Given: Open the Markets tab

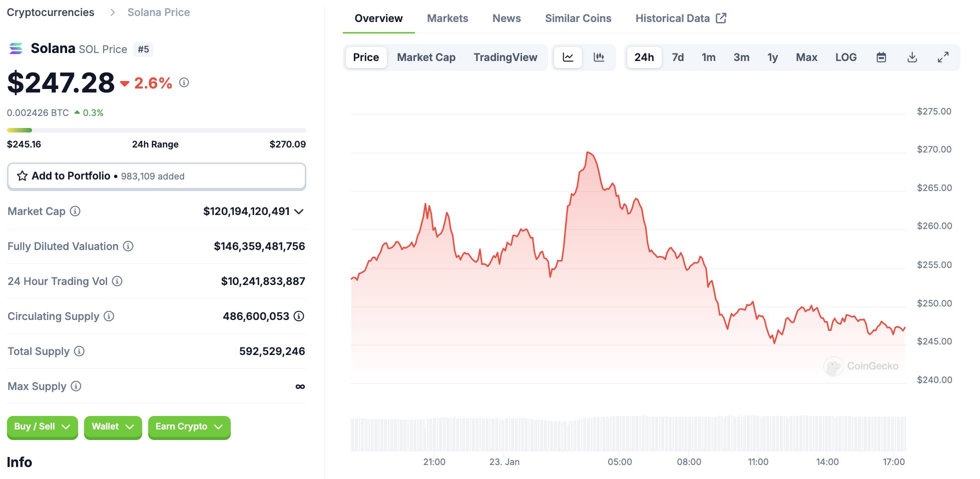Looking at the screenshot, I should pyautogui.click(x=447, y=18).
